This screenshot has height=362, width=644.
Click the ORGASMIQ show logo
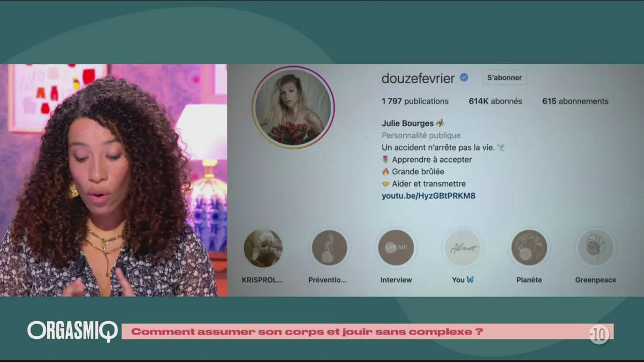point(72,331)
